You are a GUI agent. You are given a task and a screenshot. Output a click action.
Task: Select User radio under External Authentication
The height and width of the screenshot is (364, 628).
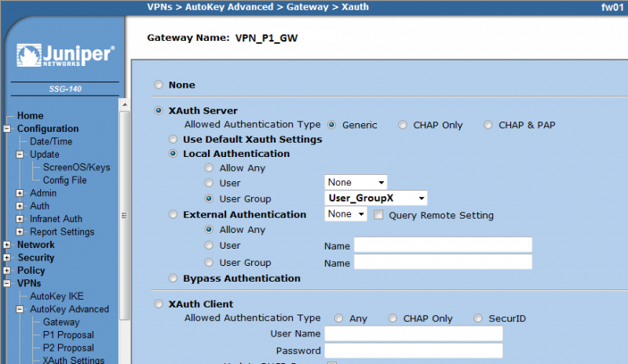point(209,245)
